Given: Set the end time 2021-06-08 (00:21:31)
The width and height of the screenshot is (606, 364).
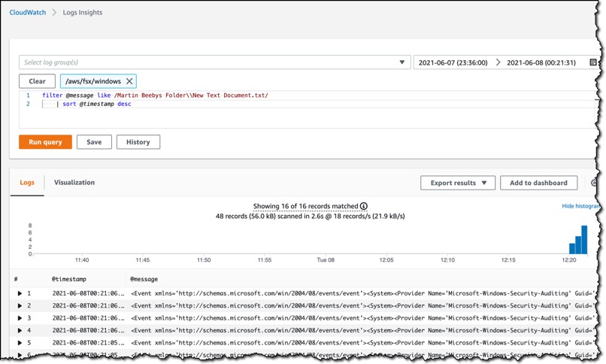Looking at the screenshot, I should (541, 62).
